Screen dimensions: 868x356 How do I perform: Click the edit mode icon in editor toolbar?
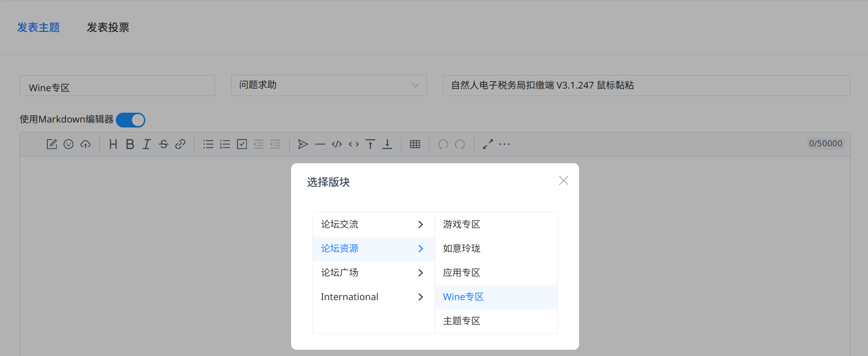(52, 144)
